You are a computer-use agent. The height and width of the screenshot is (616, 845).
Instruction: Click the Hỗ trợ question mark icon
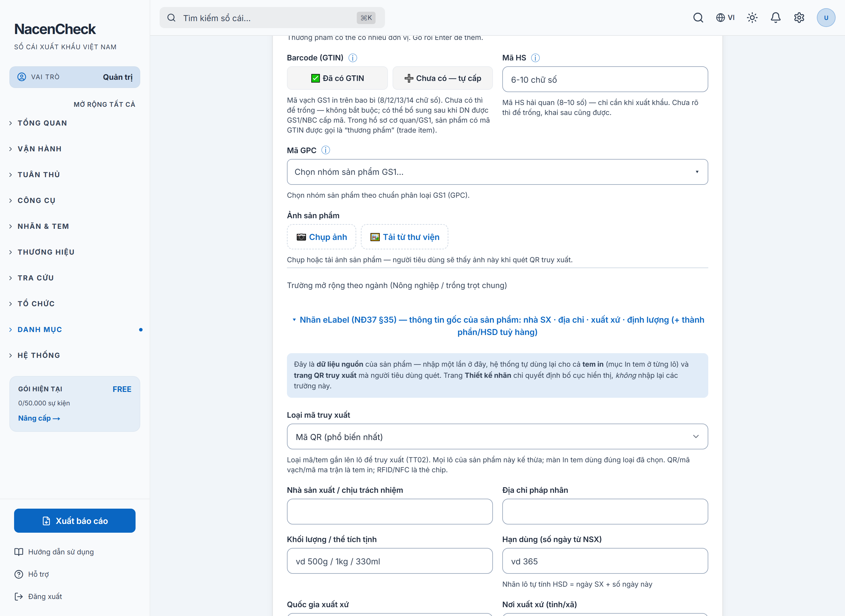[x=19, y=574]
